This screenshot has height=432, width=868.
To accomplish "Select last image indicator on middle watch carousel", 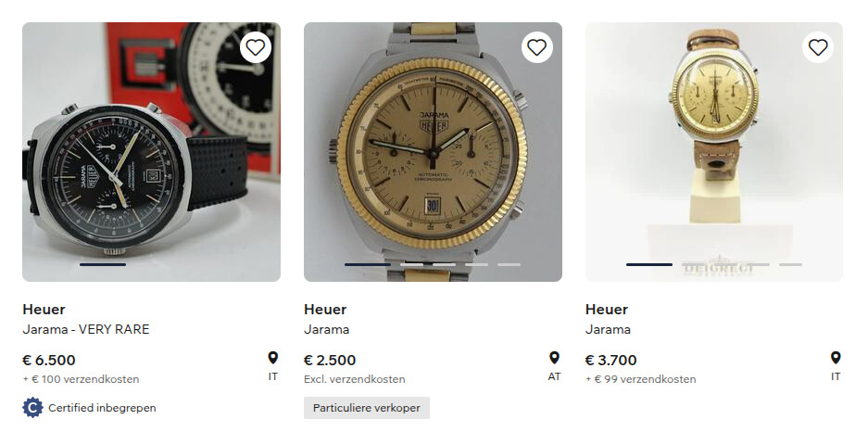I will (x=509, y=264).
